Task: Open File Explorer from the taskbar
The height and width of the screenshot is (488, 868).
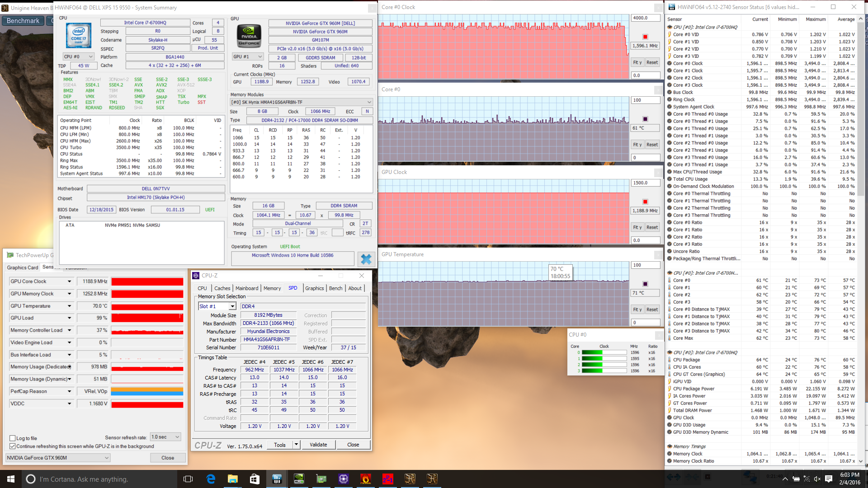Action: [233, 479]
